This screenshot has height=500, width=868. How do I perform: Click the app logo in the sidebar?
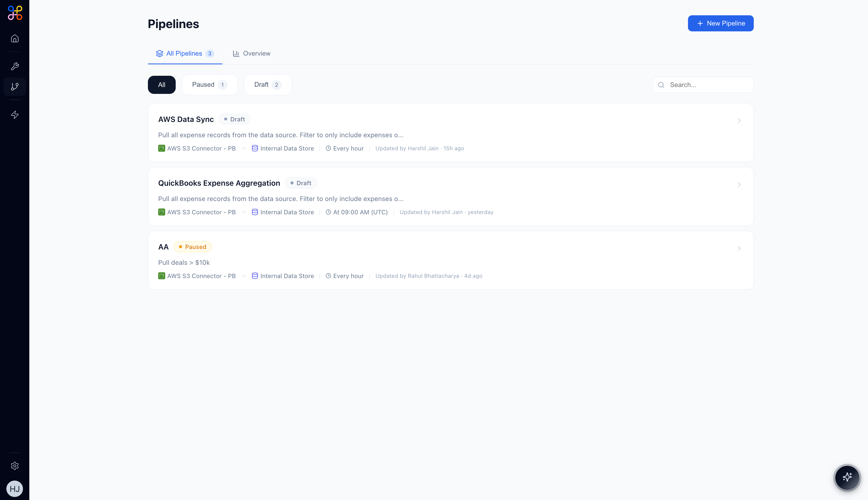coord(15,13)
